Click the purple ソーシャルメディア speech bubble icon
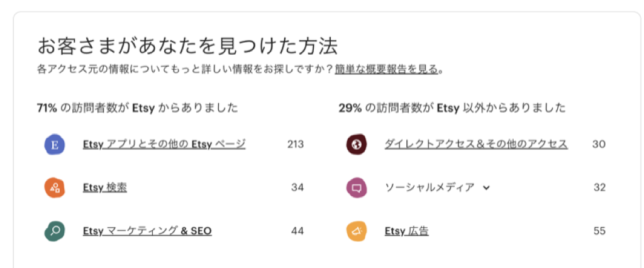Image resolution: width=644 pixels, height=268 pixels. coord(357,187)
